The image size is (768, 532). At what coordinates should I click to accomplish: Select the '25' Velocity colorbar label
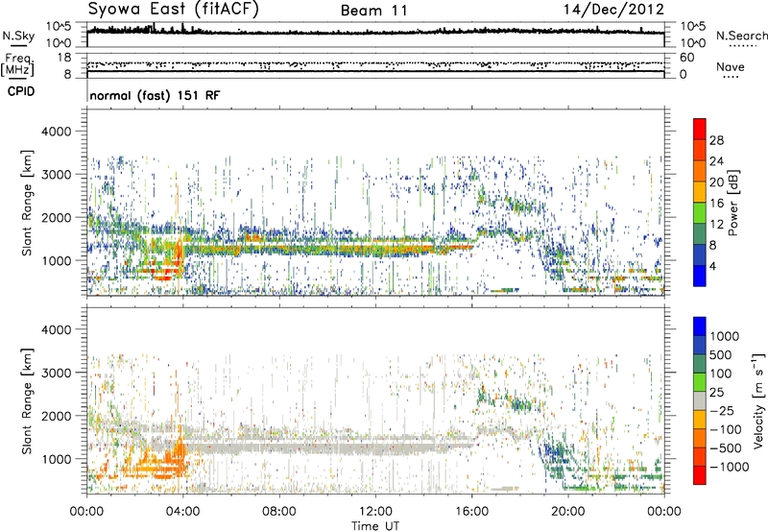point(716,393)
